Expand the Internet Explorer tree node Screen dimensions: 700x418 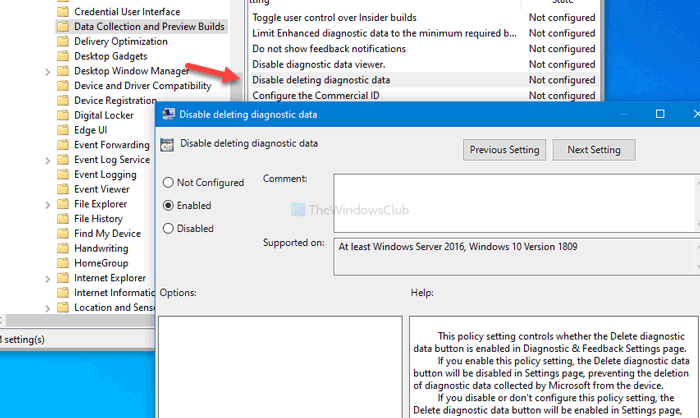(x=47, y=279)
